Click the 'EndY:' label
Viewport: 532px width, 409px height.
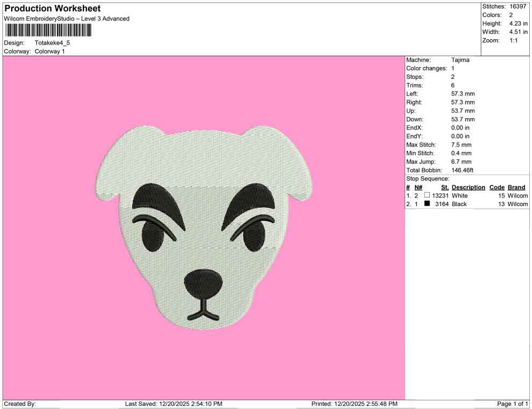[414, 136]
